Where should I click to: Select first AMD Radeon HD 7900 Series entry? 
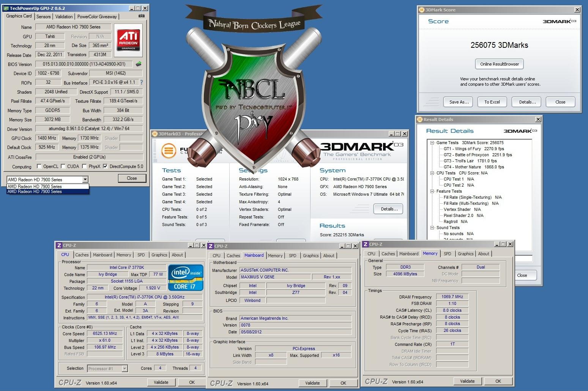[x=48, y=187]
